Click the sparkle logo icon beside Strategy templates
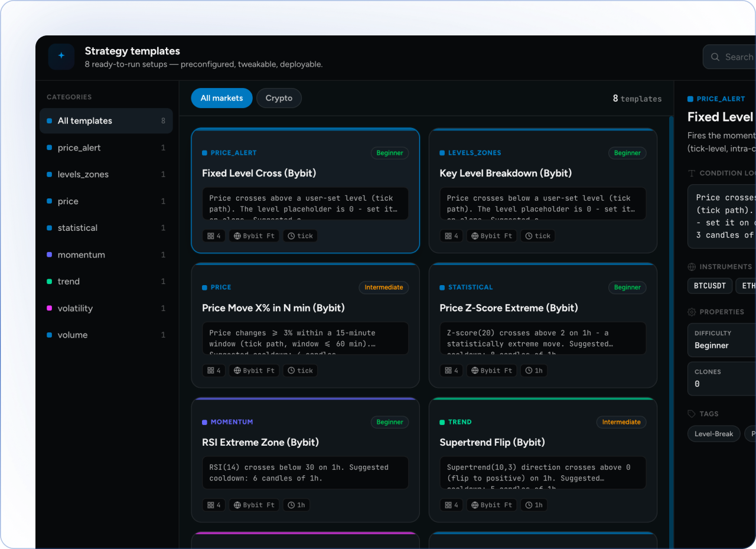Image resolution: width=756 pixels, height=549 pixels. click(x=61, y=57)
